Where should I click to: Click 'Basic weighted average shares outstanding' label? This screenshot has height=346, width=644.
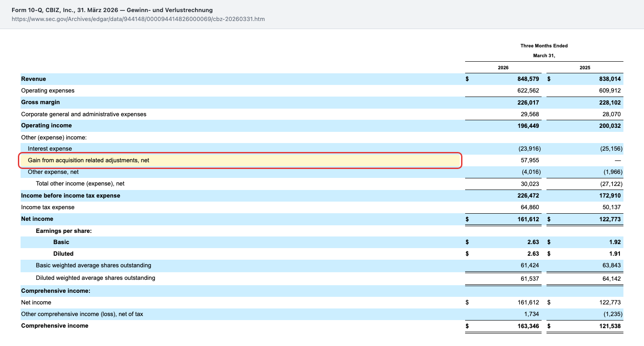(93, 266)
